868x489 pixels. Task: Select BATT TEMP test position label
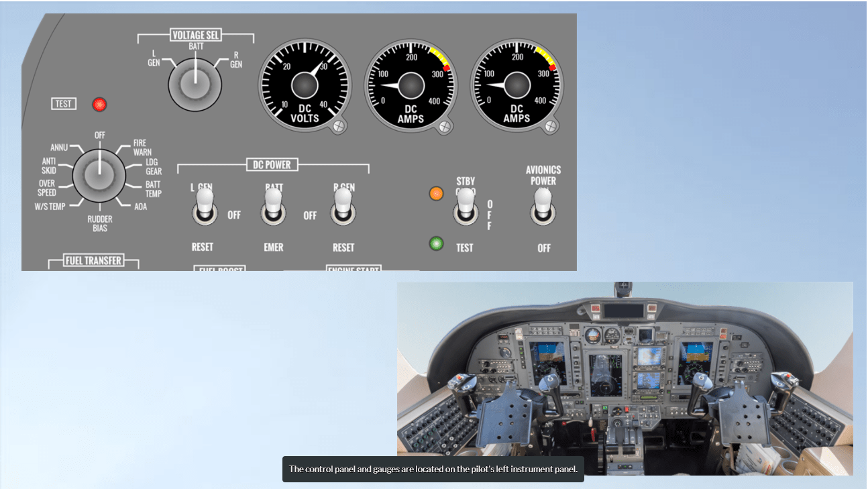coord(154,189)
